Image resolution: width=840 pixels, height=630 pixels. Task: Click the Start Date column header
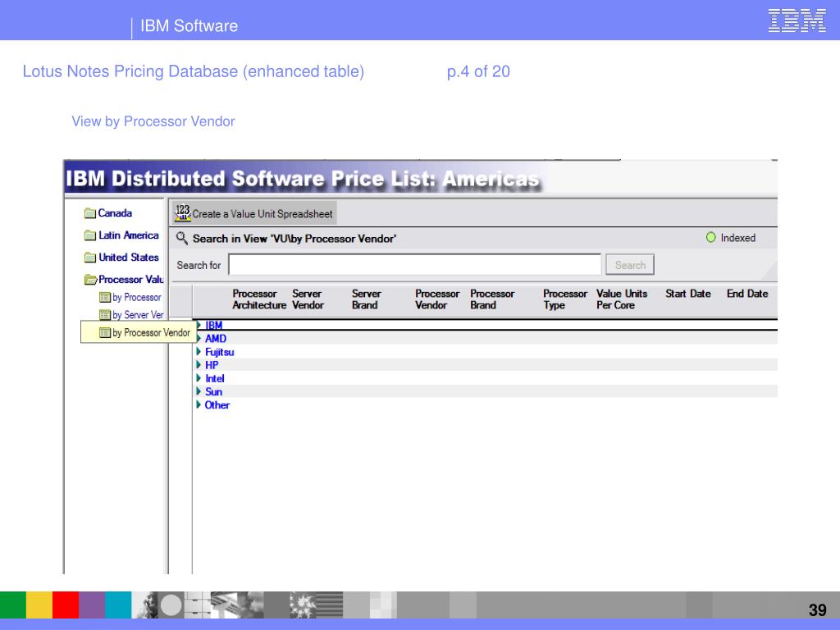[x=688, y=294]
